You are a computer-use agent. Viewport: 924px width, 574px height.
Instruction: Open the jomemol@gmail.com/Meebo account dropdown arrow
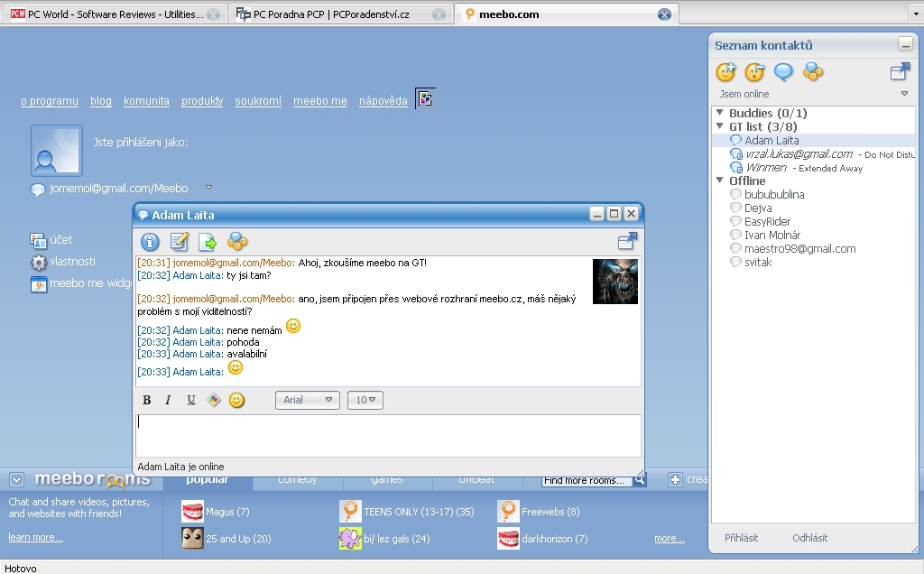(208, 188)
